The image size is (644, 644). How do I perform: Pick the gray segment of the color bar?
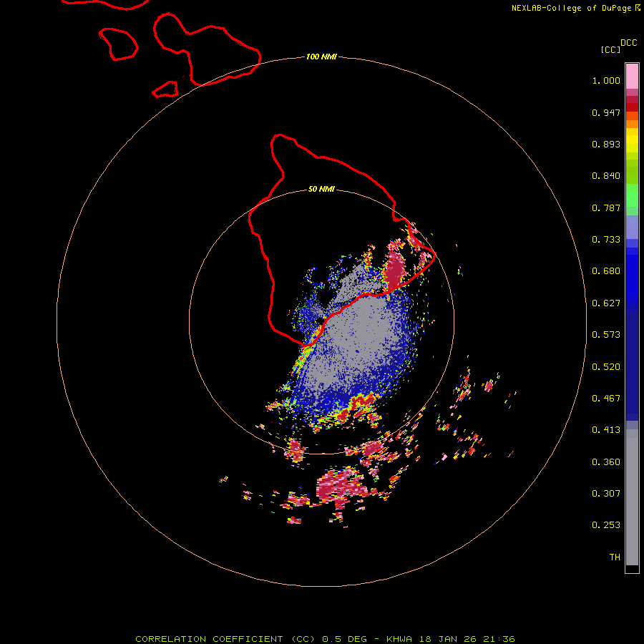tap(632, 501)
